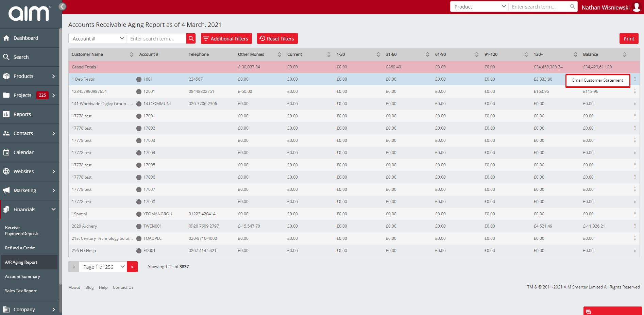Click the top bar search magnifier icon

[x=573, y=6]
